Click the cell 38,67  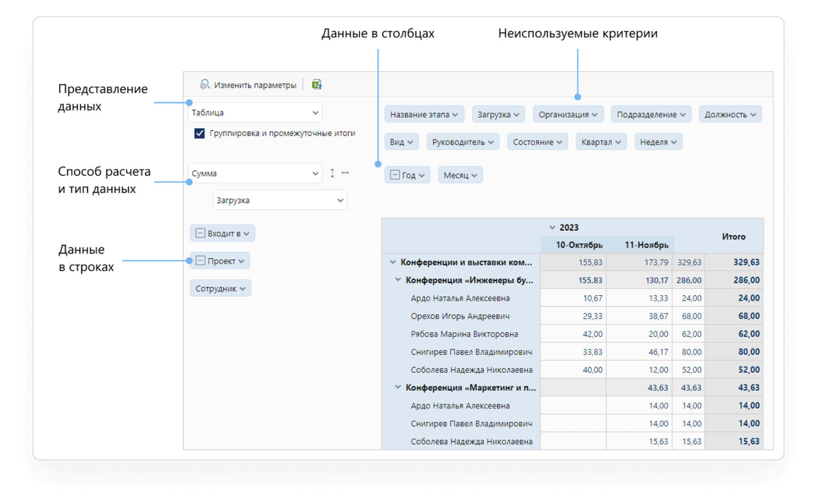(x=639, y=316)
